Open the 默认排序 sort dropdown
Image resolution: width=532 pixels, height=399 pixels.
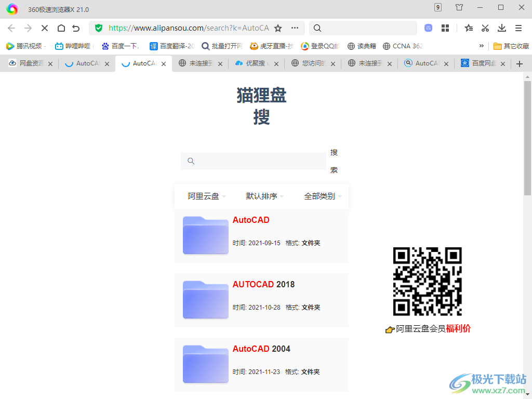264,196
